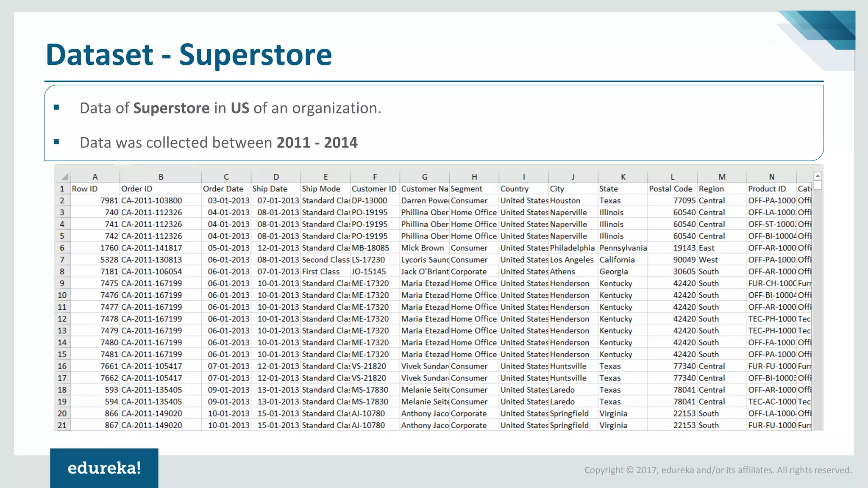This screenshot has width=868, height=488.
Task: Click the 'East' region cell
Action: point(722,248)
